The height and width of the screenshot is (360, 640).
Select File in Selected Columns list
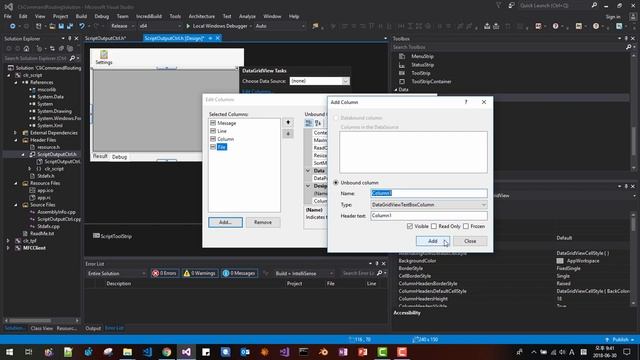tap(222, 147)
